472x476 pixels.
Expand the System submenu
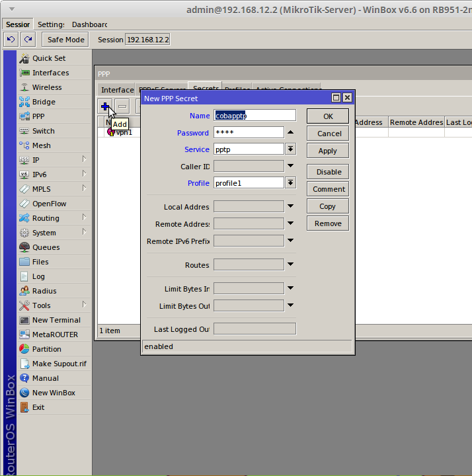pos(85,232)
